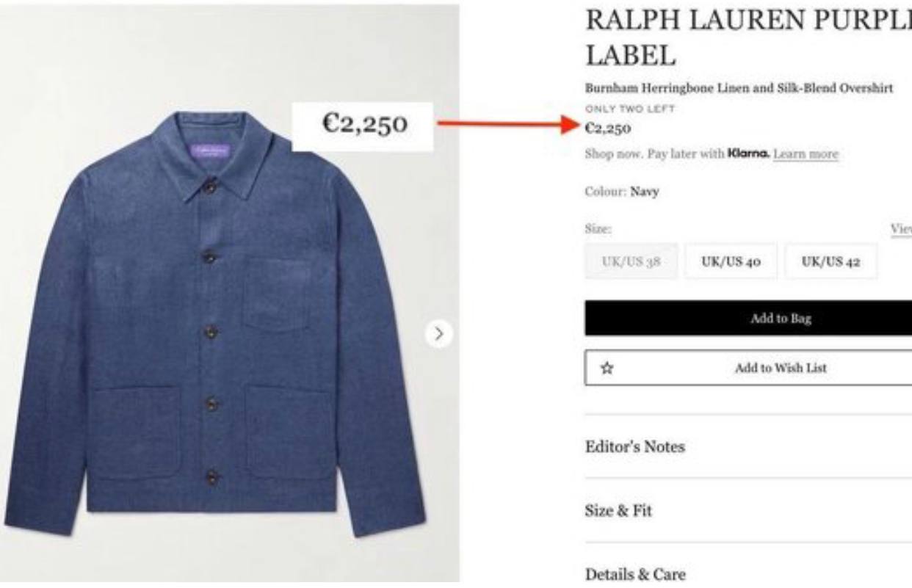
Task: Click the next image arrow on product photo
Action: (438, 333)
